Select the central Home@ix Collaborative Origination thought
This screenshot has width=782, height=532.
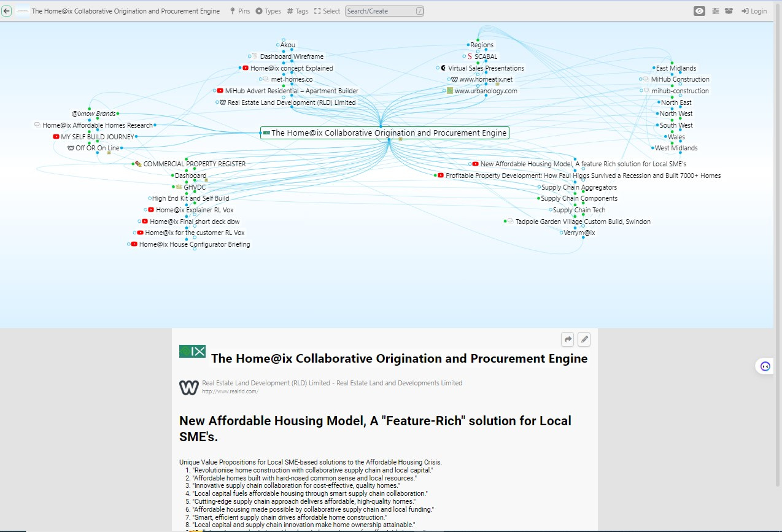[x=385, y=133]
